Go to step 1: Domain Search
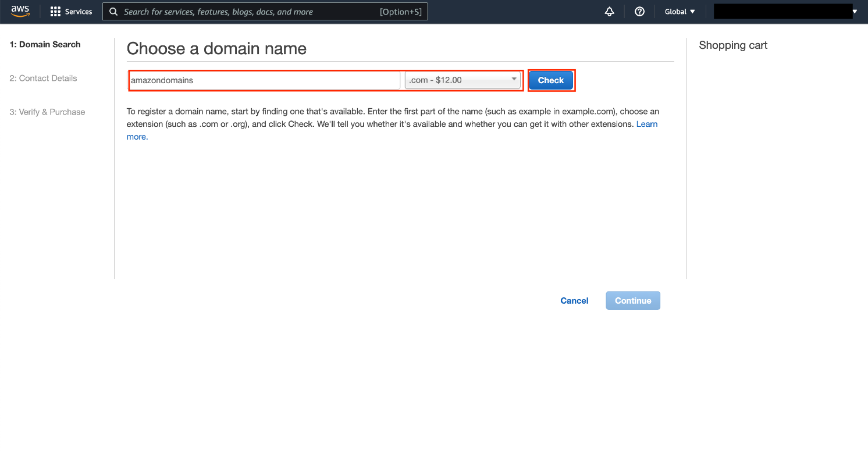Image resolution: width=868 pixels, height=452 pixels. click(45, 44)
